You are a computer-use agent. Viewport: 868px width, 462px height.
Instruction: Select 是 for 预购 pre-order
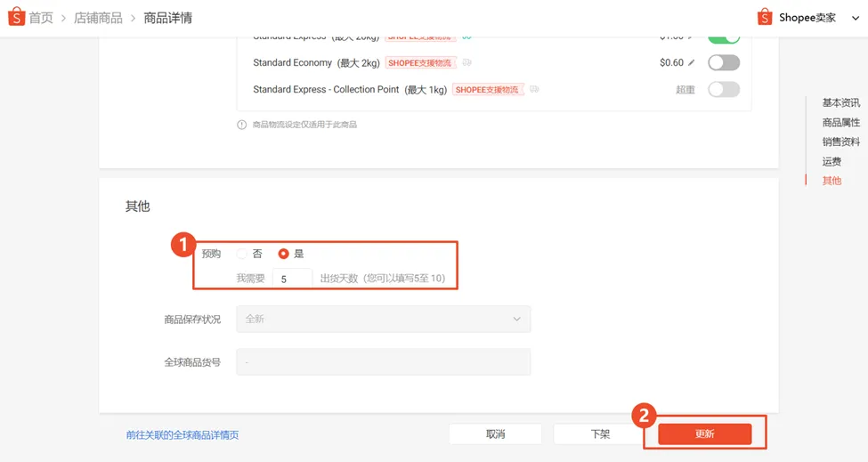pos(283,254)
